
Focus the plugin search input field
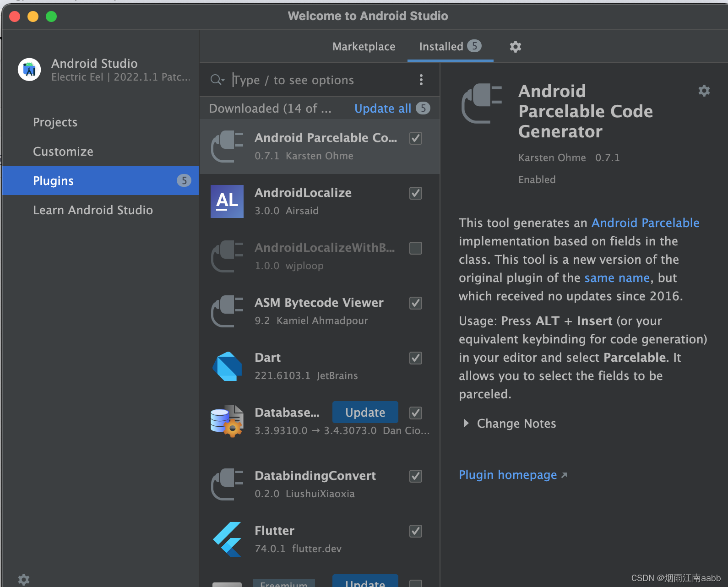[321, 80]
